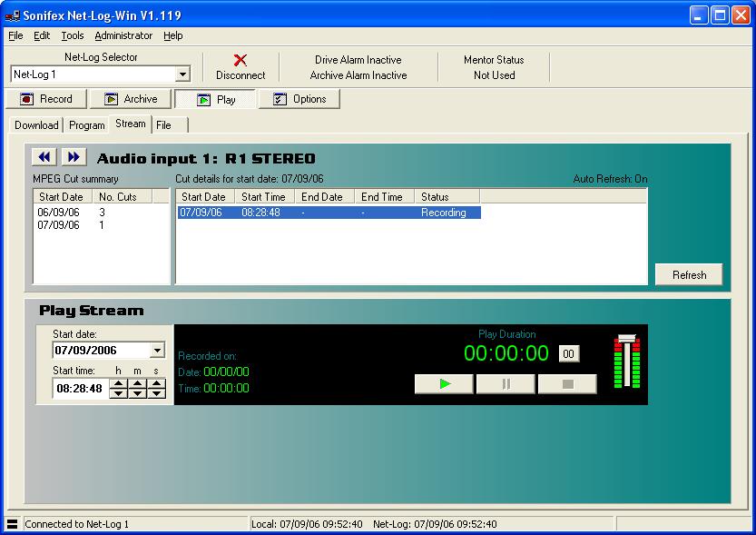756x535 pixels.
Task: Click the volume fader slider handle
Action: click(x=627, y=338)
